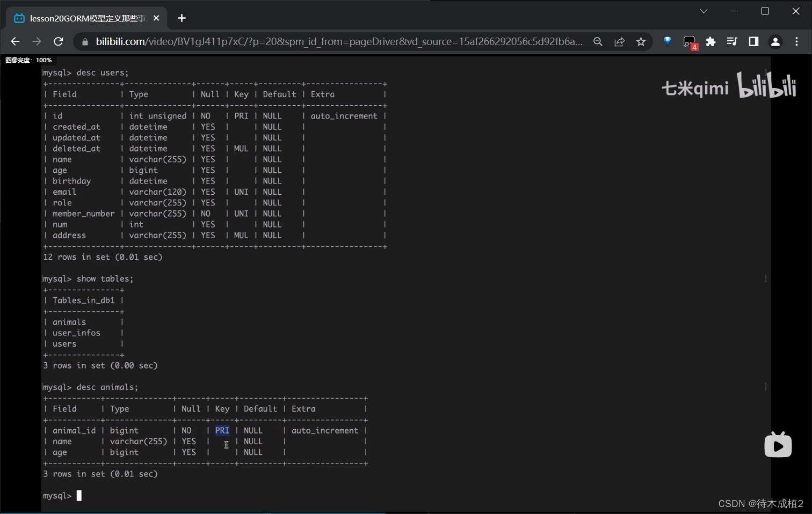Go back to the previous page
Screen dimensions: 812x514
click(x=15, y=41)
